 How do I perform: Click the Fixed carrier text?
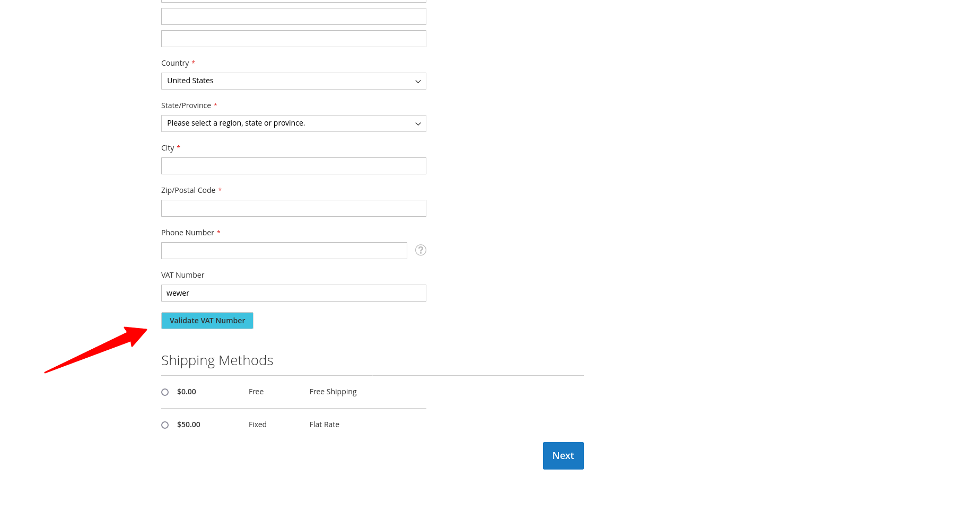click(x=258, y=424)
